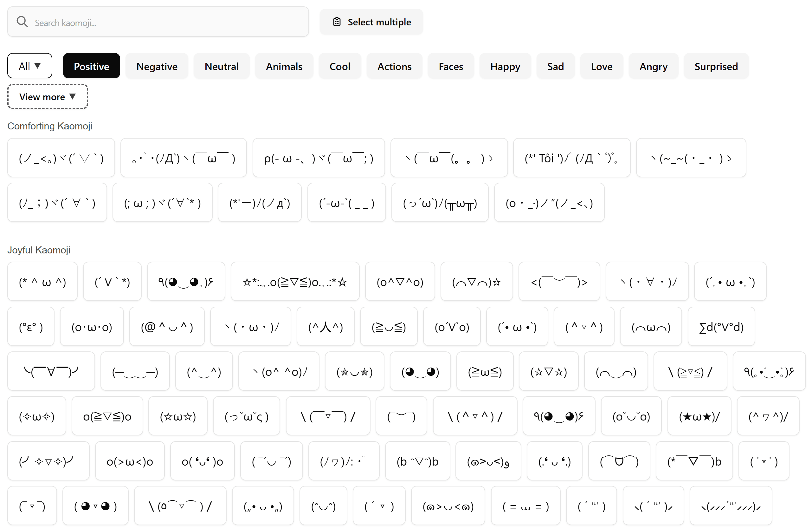Select the (^人^) joyful kaomoji

point(325,326)
